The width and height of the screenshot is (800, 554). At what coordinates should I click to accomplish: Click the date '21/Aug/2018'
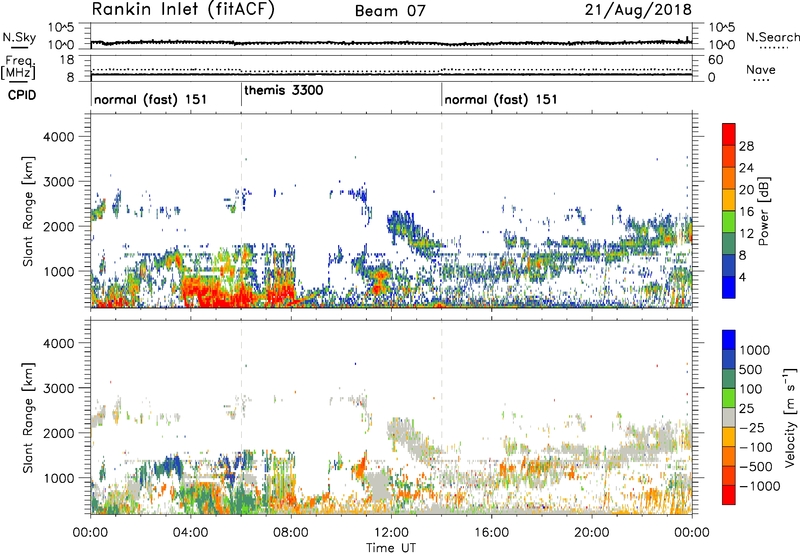click(638, 10)
